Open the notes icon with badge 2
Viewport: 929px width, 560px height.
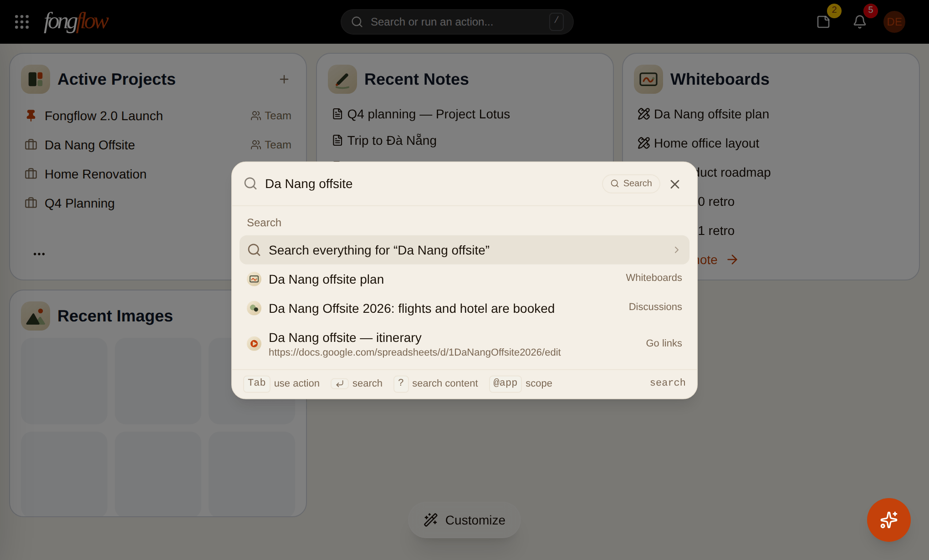(x=823, y=22)
